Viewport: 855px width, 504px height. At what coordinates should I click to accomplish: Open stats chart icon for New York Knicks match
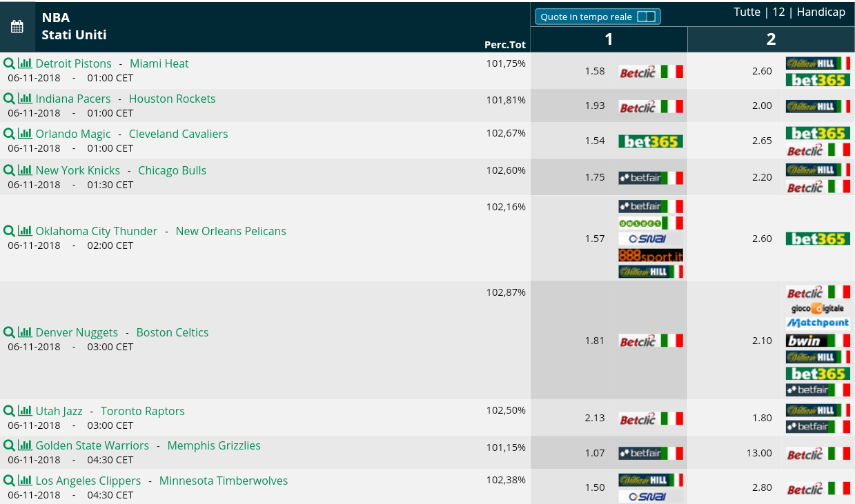pyautogui.click(x=25, y=170)
